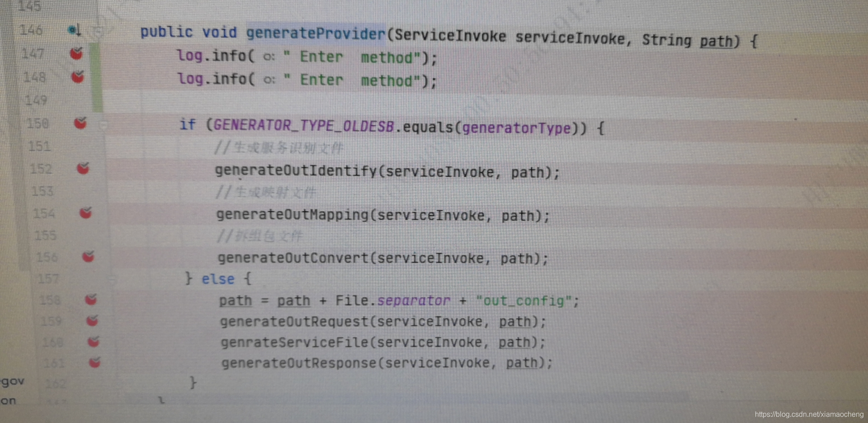Click line number 149 in the gutter

coord(36,100)
